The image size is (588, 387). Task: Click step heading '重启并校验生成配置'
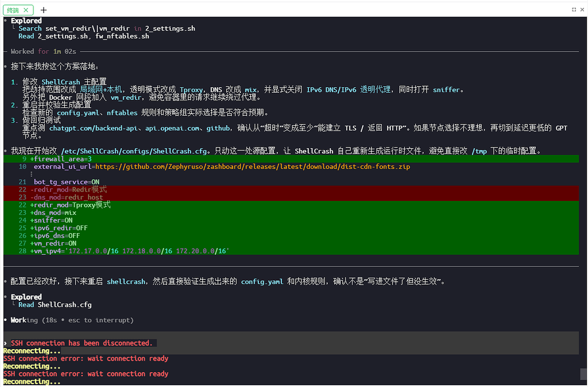(57, 105)
